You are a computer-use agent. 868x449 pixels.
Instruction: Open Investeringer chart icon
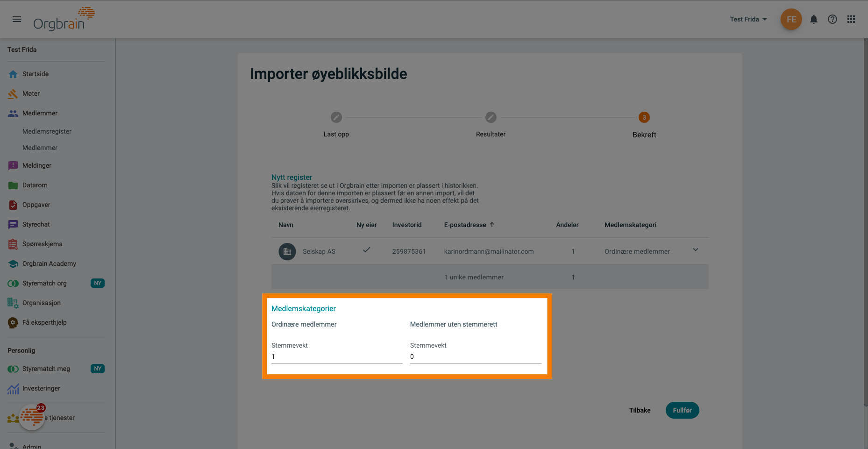click(13, 388)
